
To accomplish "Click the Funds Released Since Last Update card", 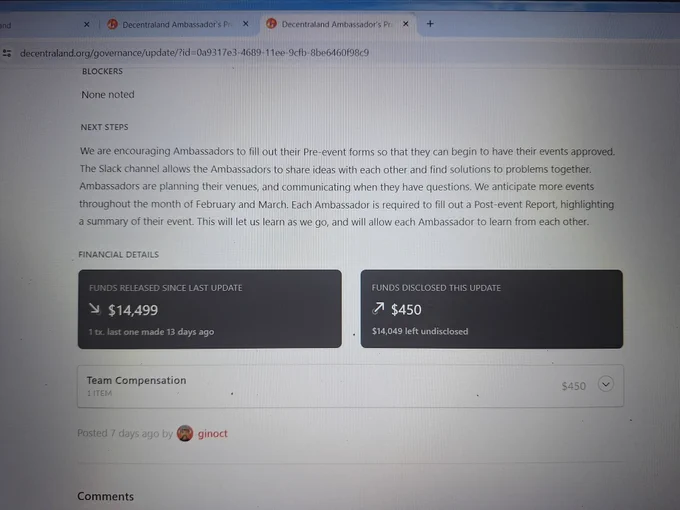I will (209, 309).
